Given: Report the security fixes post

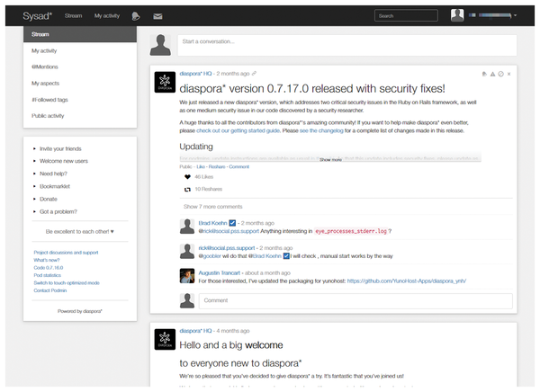Looking at the screenshot, I should (x=493, y=74).
